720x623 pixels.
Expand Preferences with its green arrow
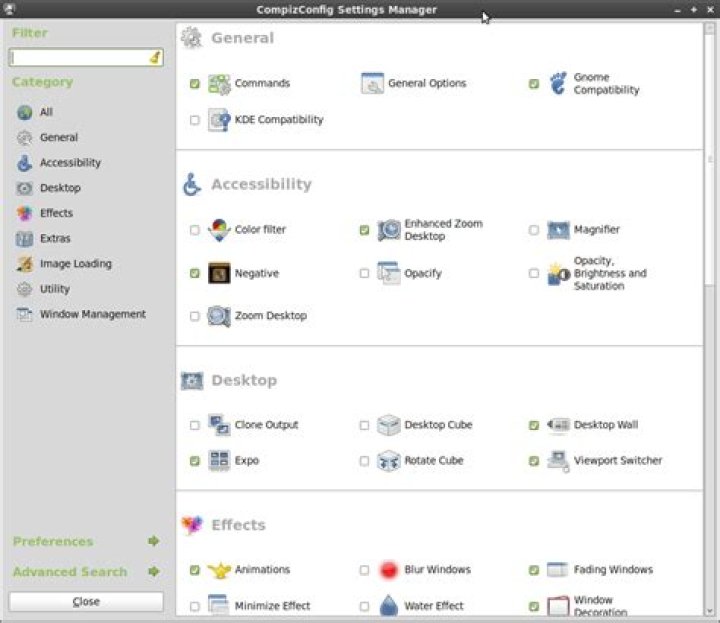(154, 541)
